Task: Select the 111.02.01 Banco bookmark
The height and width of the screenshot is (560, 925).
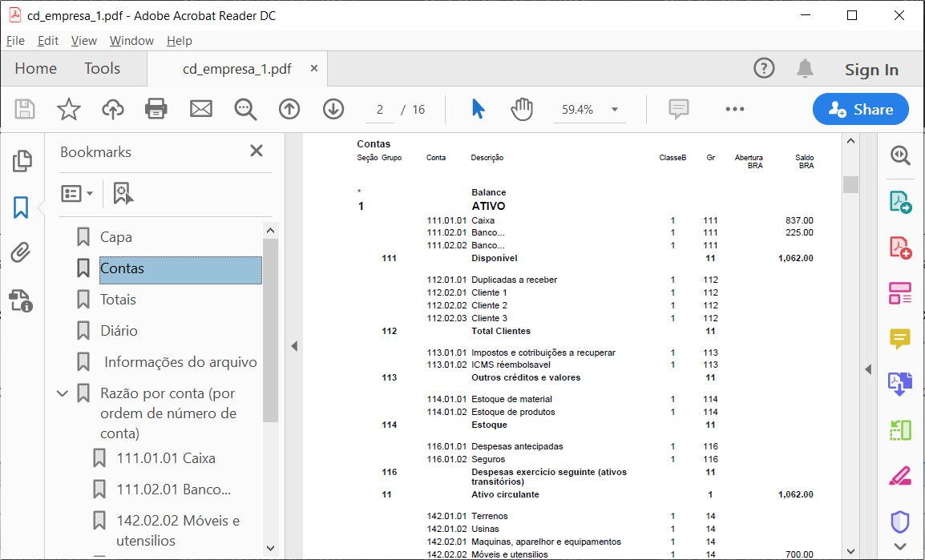Action: tap(173, 489)
